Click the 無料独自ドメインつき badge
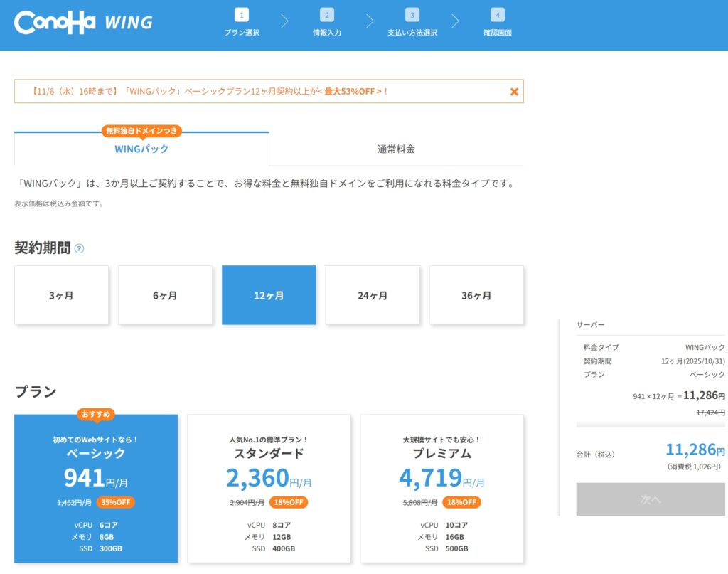Image resolution: width=728 pixels, height=574 pixels. [141, 131]
